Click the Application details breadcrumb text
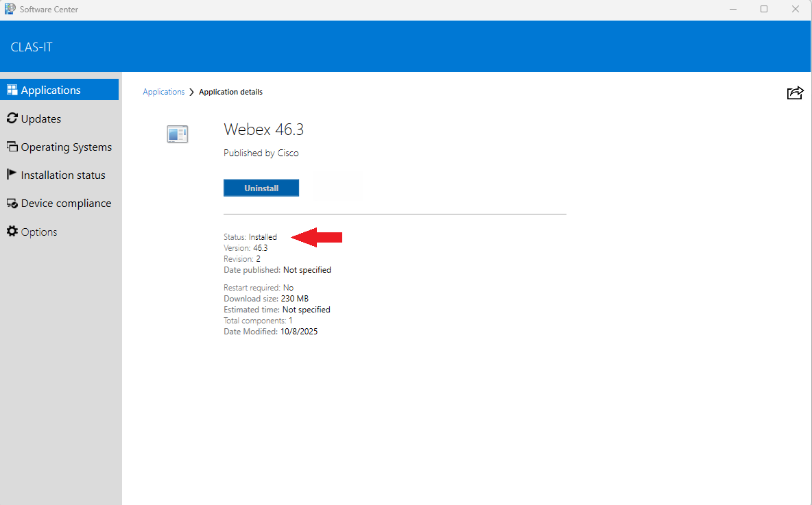Image resolution: width=812 pixels, height=505 pixels. 230,92
